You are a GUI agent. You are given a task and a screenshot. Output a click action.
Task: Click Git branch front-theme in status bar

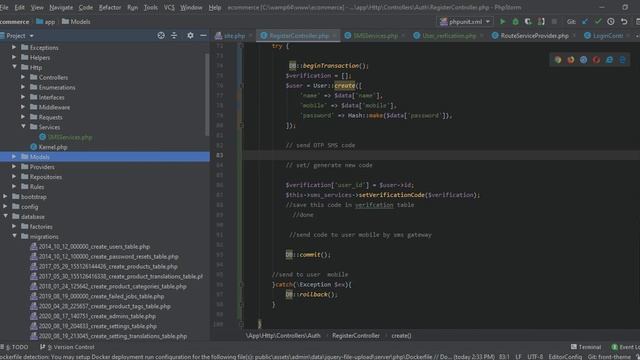click(609, 357)
